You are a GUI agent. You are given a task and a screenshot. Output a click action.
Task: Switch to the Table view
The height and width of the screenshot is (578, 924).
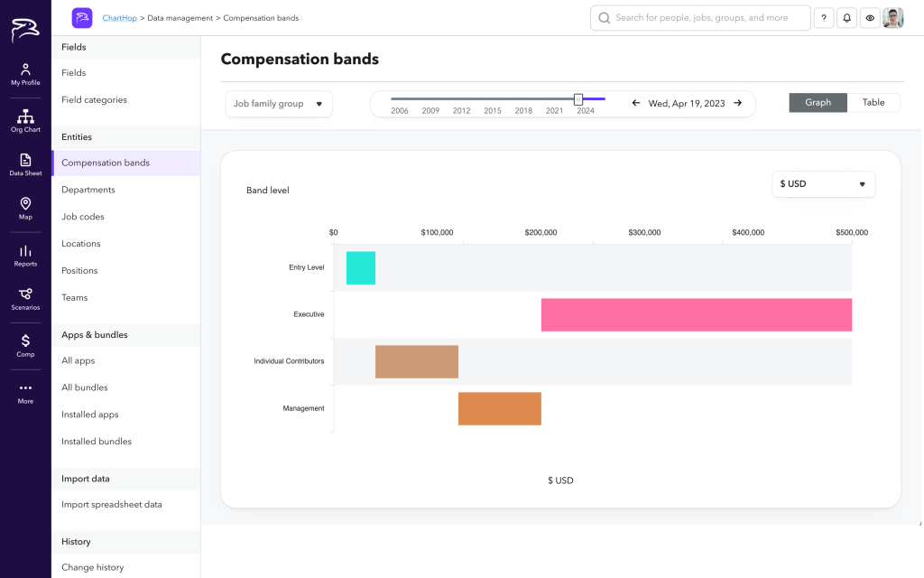pyautogui.click(x=873, y=103)
